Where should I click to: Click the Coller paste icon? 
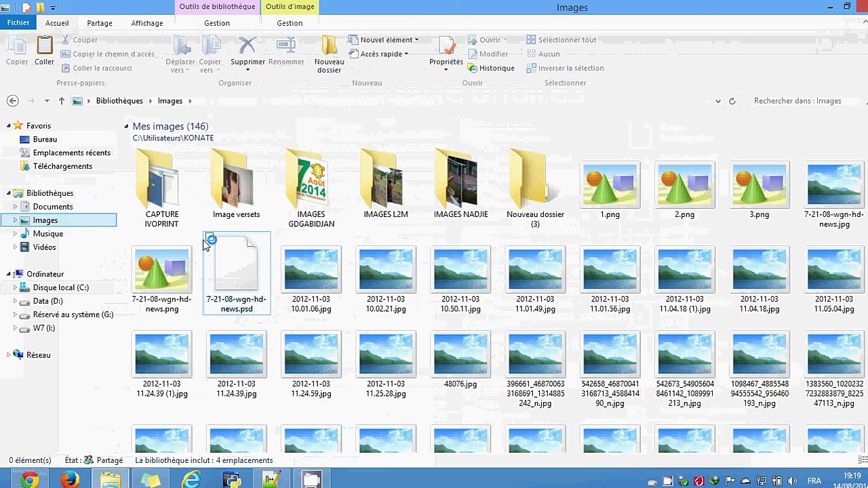click(x=44, y=51)
